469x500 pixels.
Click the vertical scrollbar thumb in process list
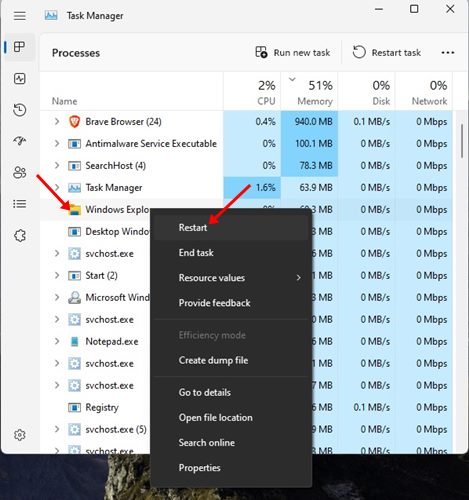(x=462, y=141)
